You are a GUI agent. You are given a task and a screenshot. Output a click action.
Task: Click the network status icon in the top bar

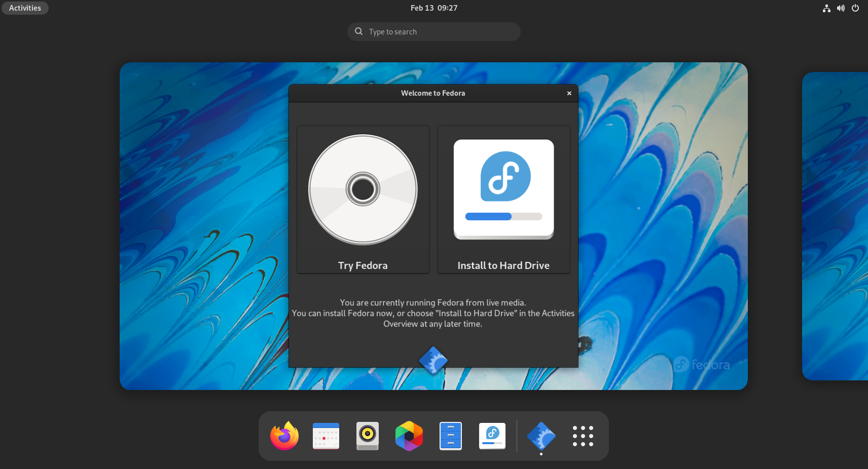826,8
